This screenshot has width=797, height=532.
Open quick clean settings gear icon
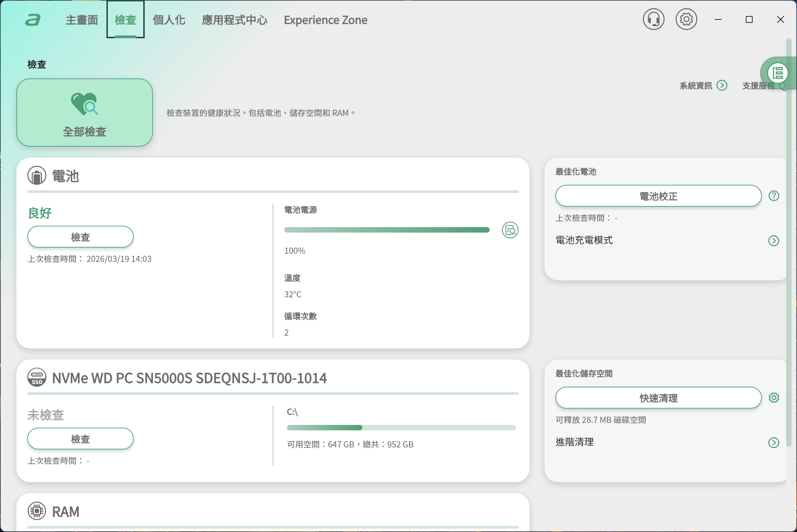(773, 398)
